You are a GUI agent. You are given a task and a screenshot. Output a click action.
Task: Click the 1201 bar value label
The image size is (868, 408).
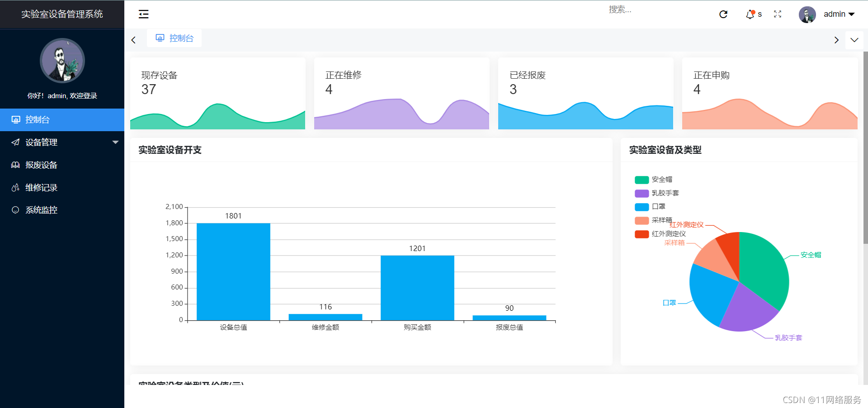point(417,248)
